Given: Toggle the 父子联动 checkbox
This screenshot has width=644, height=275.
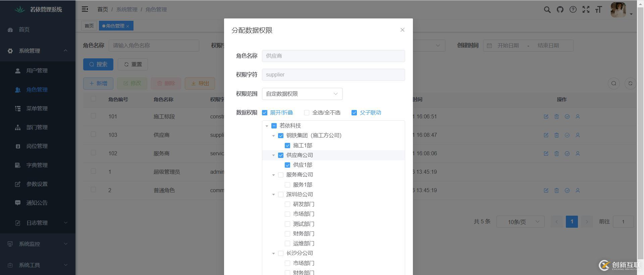Looking at the screenshot, I should click(x=354, y=113).
